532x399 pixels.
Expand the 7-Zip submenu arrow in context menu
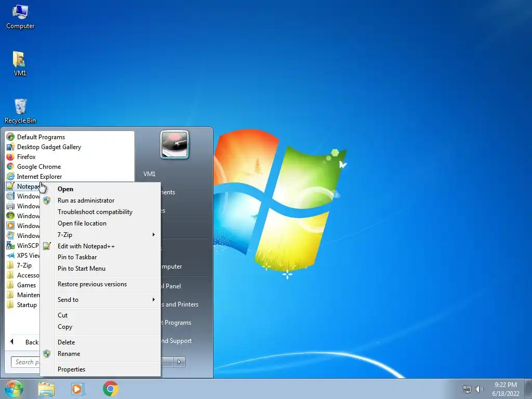point(153,235)
